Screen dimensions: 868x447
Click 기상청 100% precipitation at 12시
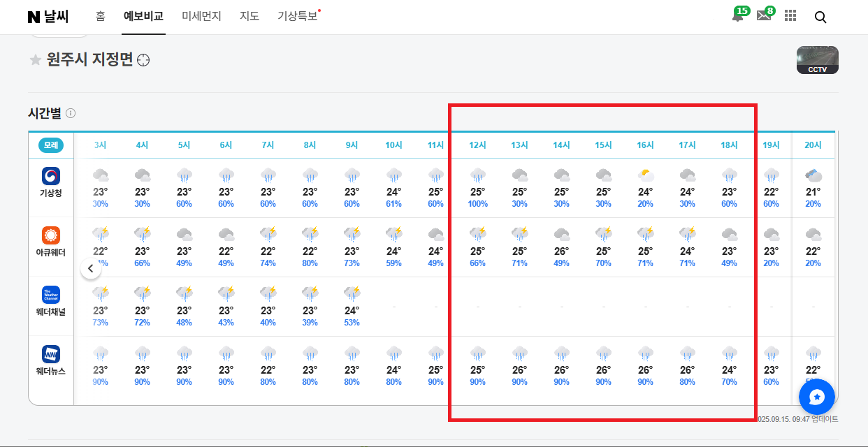point(478,204)
